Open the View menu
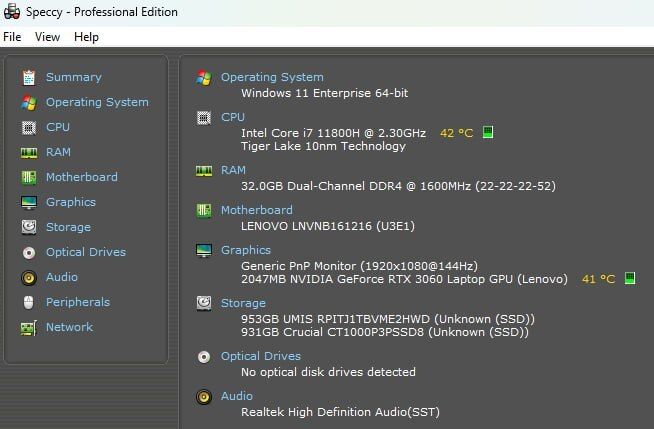654x429 pixels. (x=47, y=37)
